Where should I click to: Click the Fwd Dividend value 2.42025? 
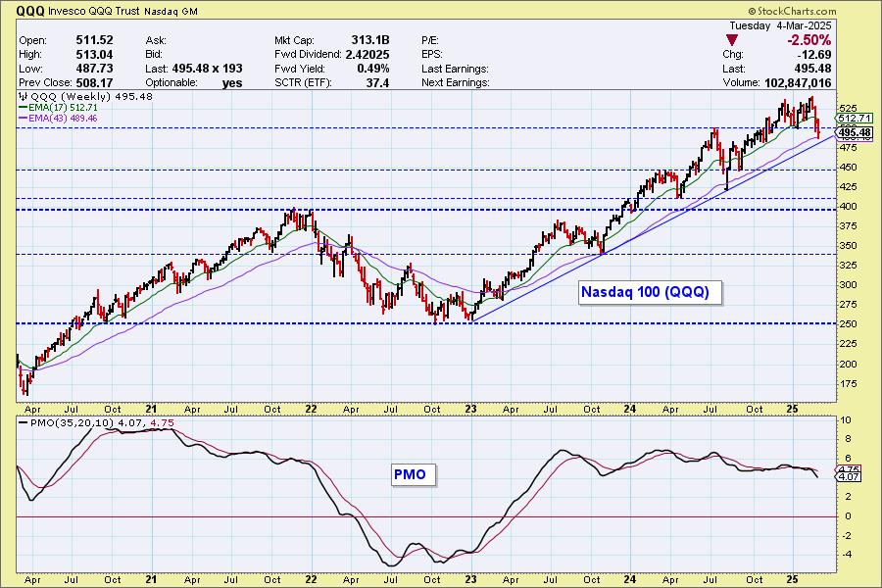click(367, 55)
